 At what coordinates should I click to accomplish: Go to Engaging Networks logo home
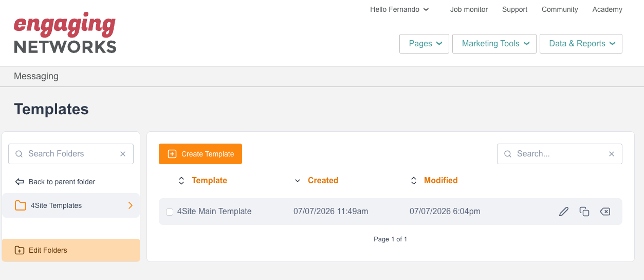(65, 33)
